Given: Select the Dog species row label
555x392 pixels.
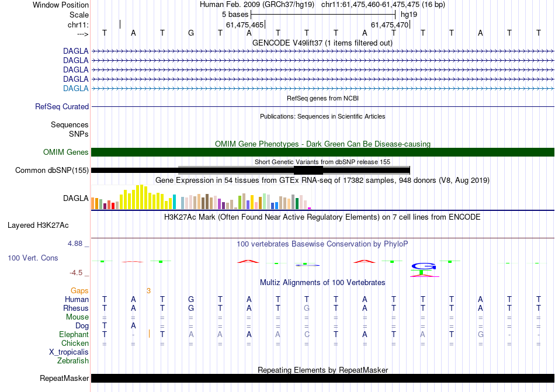Looking at the screenshot, I should click(82, 325).
